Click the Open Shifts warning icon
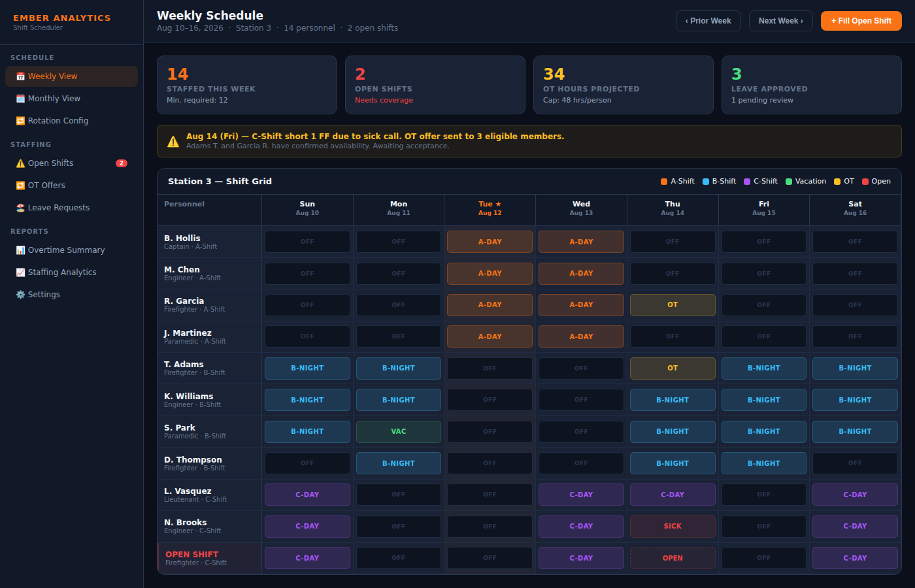The height and width of the screenshot is (588, 915). [x=20, y=163]
